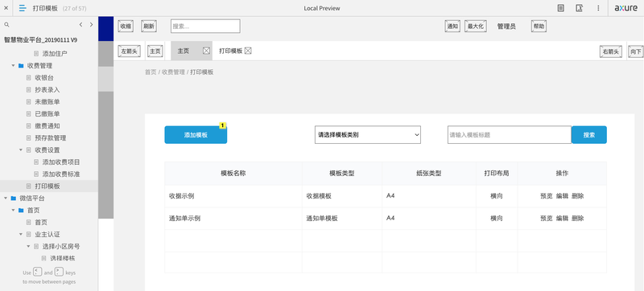Click the 打印布局 column header
The width and height of the screenshot is (644, 291).
tap(497, 174)
